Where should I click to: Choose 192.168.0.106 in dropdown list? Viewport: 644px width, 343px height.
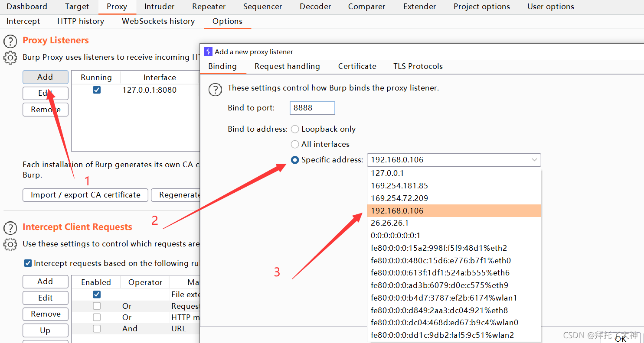[x=454, y=211]
